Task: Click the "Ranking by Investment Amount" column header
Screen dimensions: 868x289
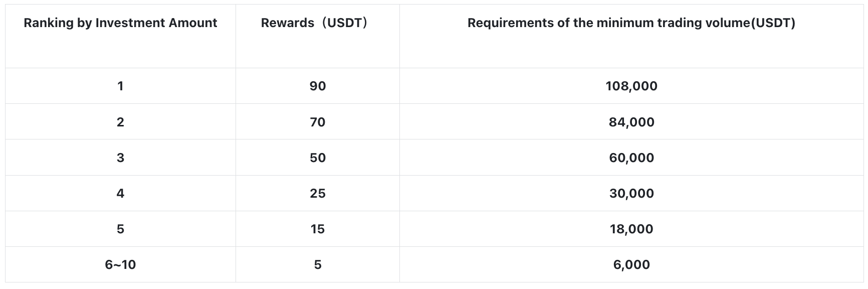Action: pos(120,23)
